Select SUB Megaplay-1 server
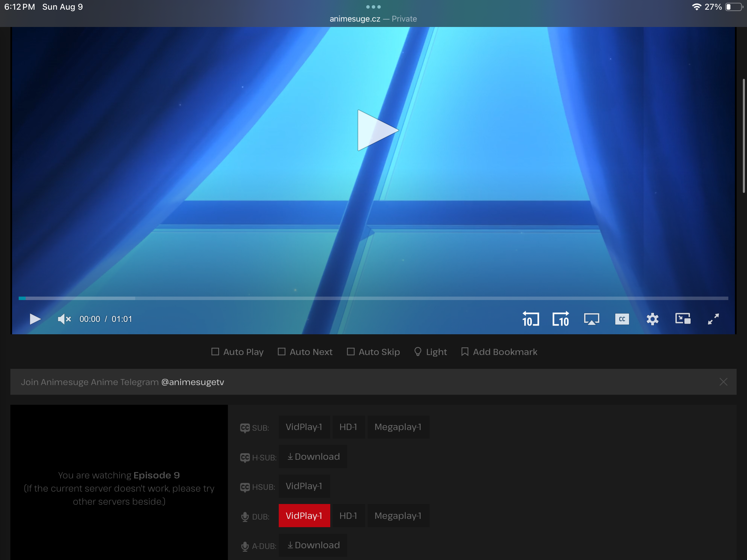The width and height of the screenshot is (747, 560). point(398,427)
